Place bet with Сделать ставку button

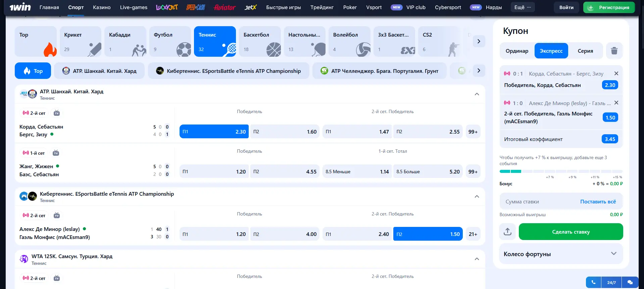click(x=571, y=232)
